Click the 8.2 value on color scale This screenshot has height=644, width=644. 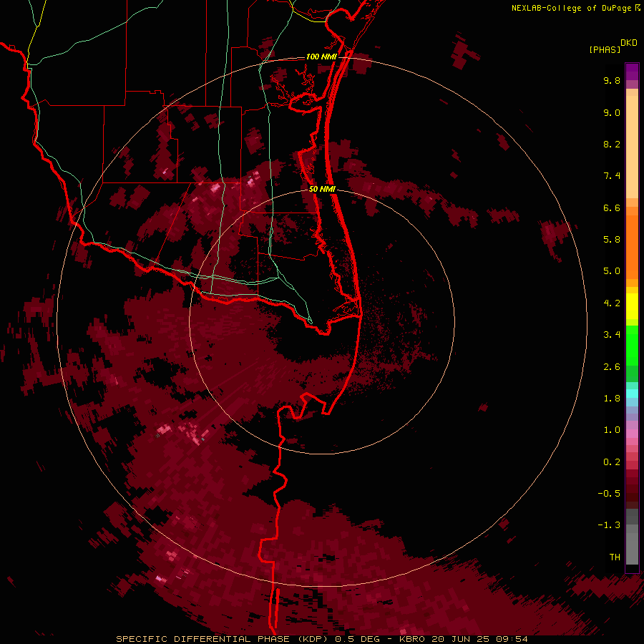point(612,144)
